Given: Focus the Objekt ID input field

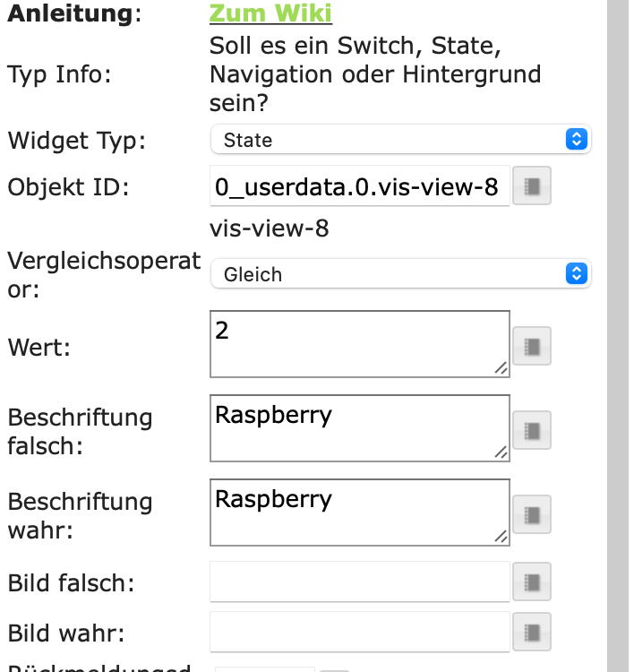Looking at the screenshot, I should click(359, 185).
